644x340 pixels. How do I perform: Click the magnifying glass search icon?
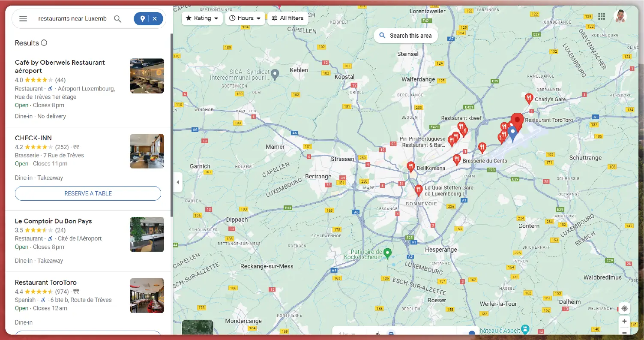(x=117, y=19)
